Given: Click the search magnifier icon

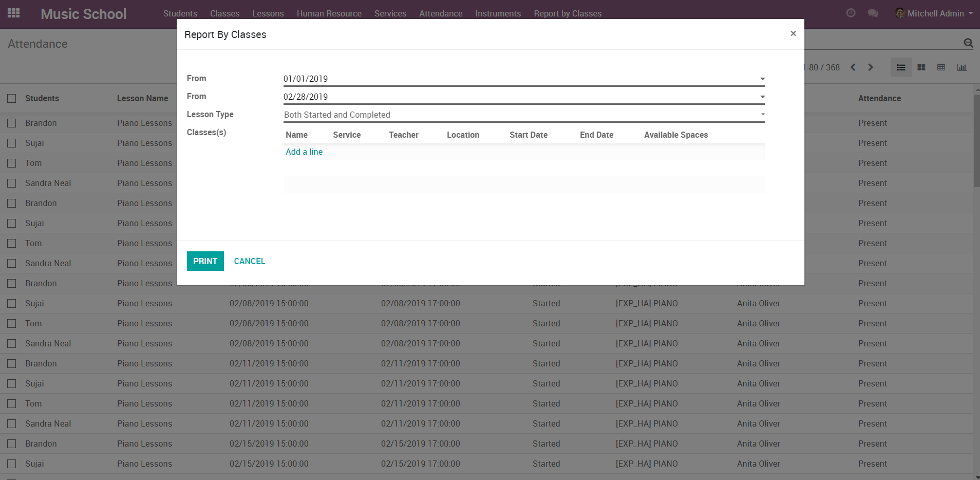Looking at the screenshot, I should pyautogui.click(x=968, y=43).
